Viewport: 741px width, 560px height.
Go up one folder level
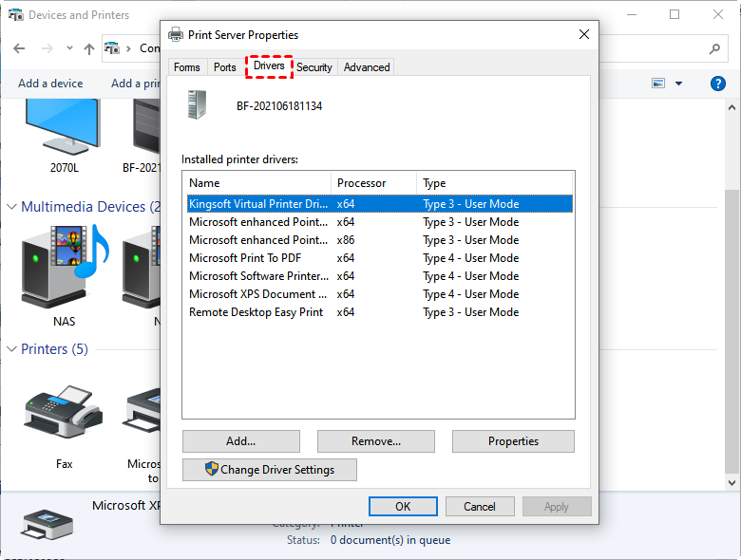pyautogui.click(x=89, y=48)
